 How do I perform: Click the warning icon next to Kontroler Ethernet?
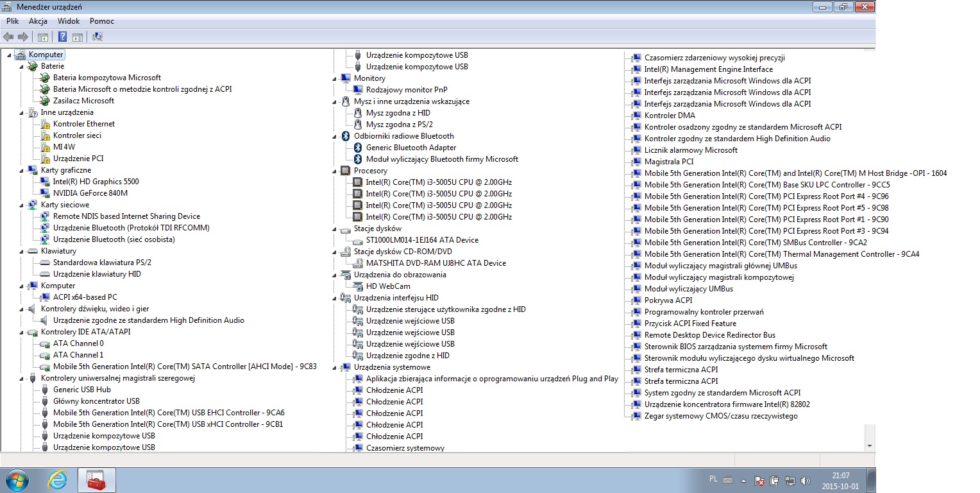[45, 124]
